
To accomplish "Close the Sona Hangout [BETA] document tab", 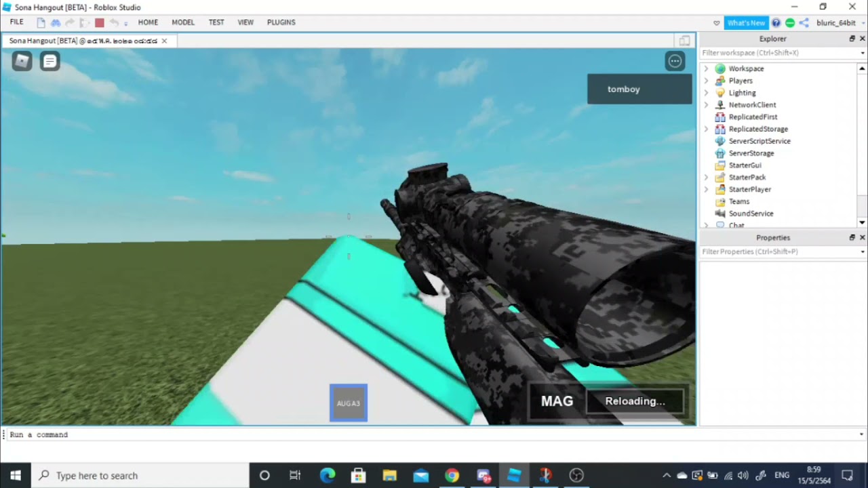I will pos(164,41).
